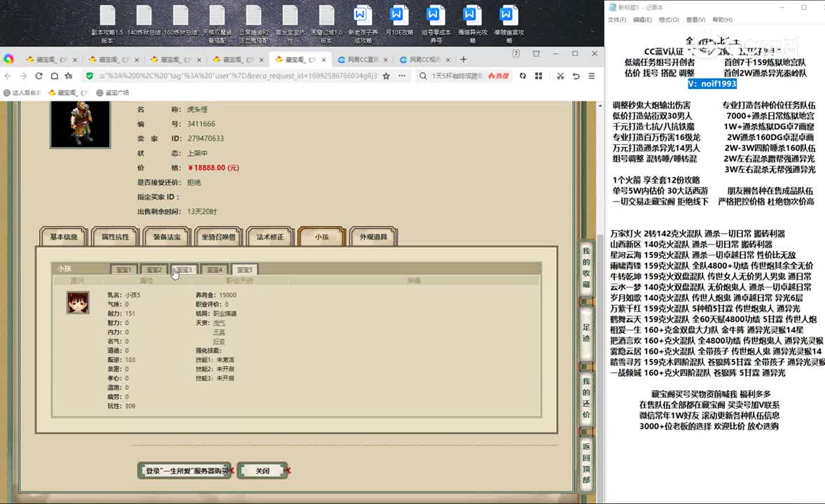Open Notepad 编辑(E) menu
This screenshot has width=825, height=504.
642,20
